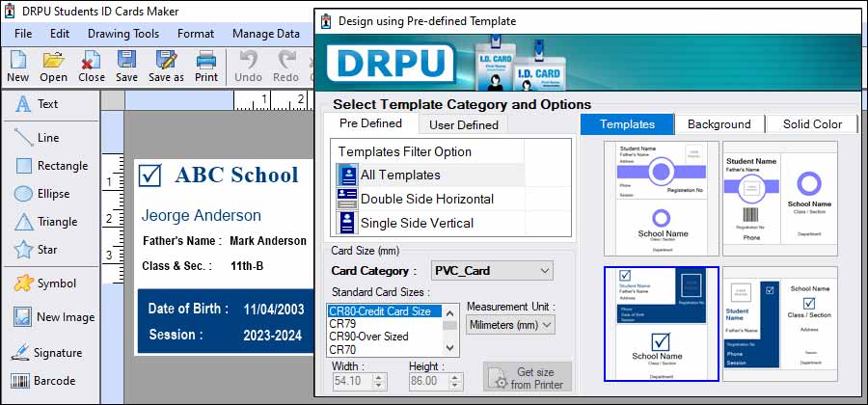Select the Symbol tool
The width and height of the screenshot is (868, 405).
pos(44,283)
